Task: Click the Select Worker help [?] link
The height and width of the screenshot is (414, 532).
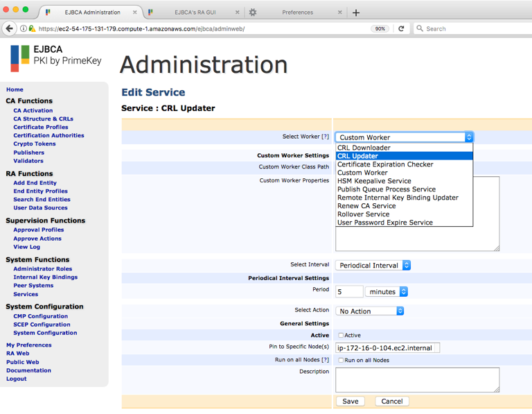Action: tap(325, 137)
